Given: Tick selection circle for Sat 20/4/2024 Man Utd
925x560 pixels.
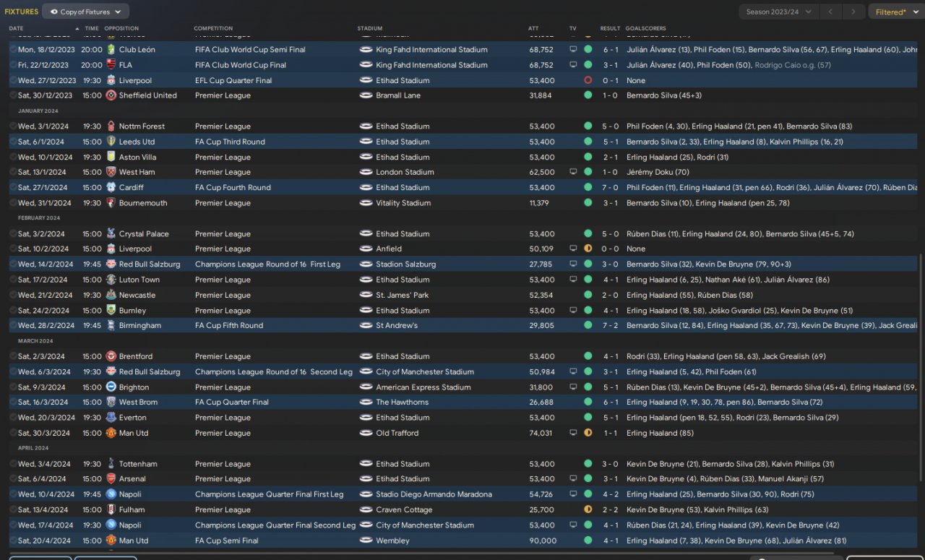Looking at the screenshot, I should click(x=12, y=540).
